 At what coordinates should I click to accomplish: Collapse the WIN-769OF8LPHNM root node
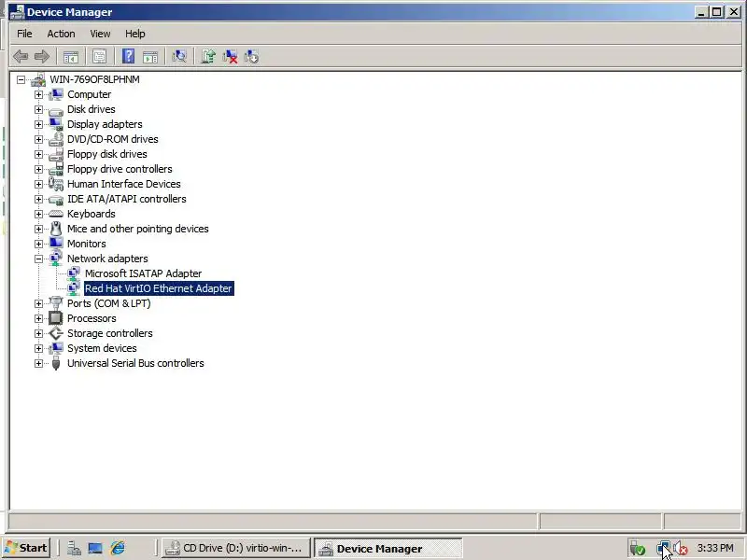[21, 80]
